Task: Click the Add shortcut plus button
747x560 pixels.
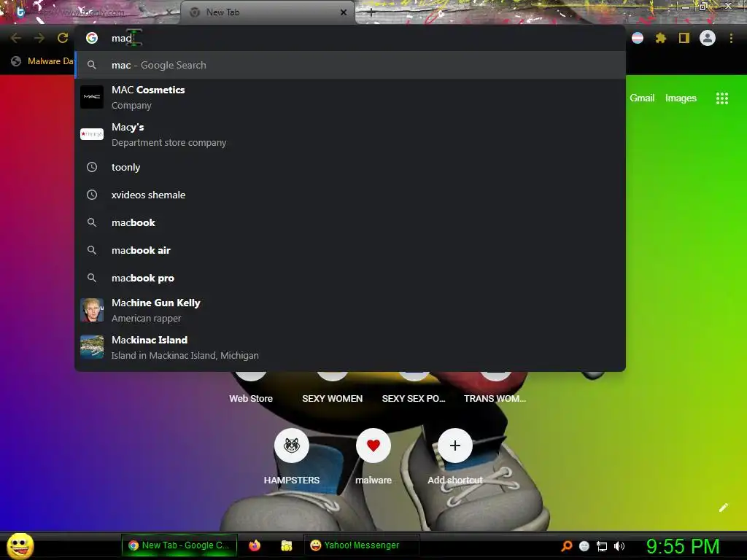Action: pos(455,446)
